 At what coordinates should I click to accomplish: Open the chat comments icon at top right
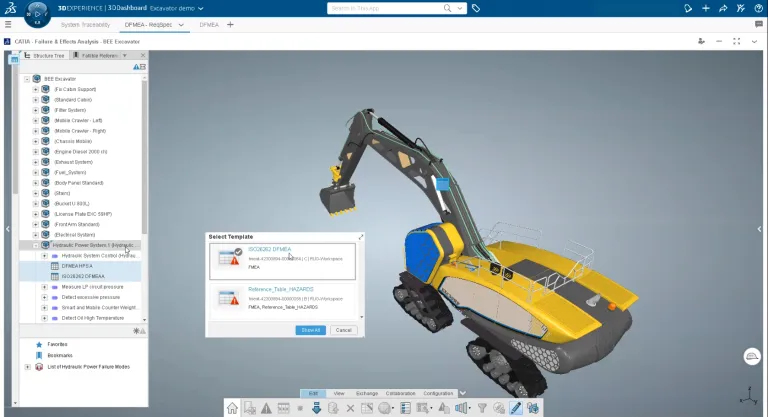(759, 24)
